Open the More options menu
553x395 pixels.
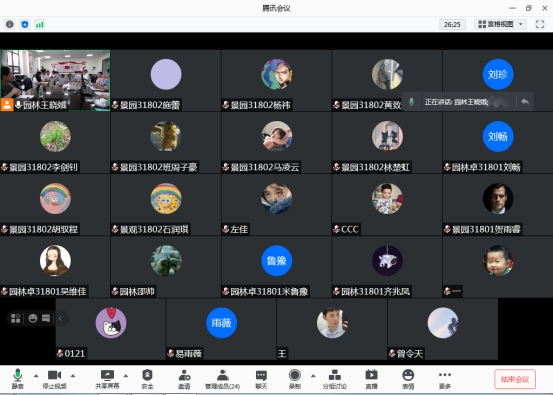445,379
